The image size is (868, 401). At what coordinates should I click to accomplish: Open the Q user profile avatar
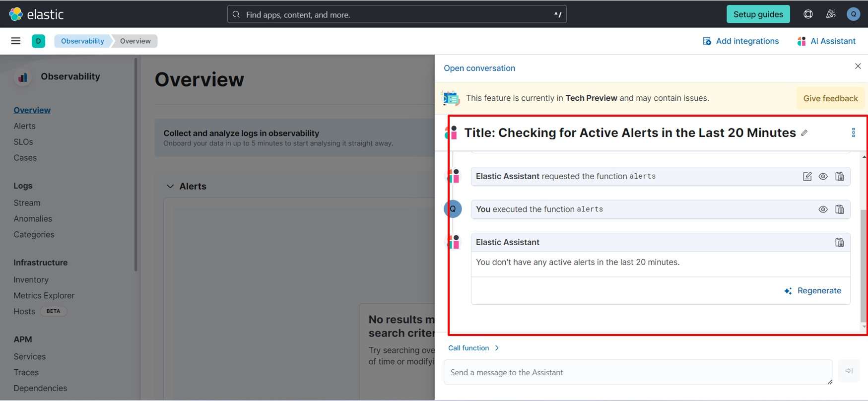tap(853, 14)
